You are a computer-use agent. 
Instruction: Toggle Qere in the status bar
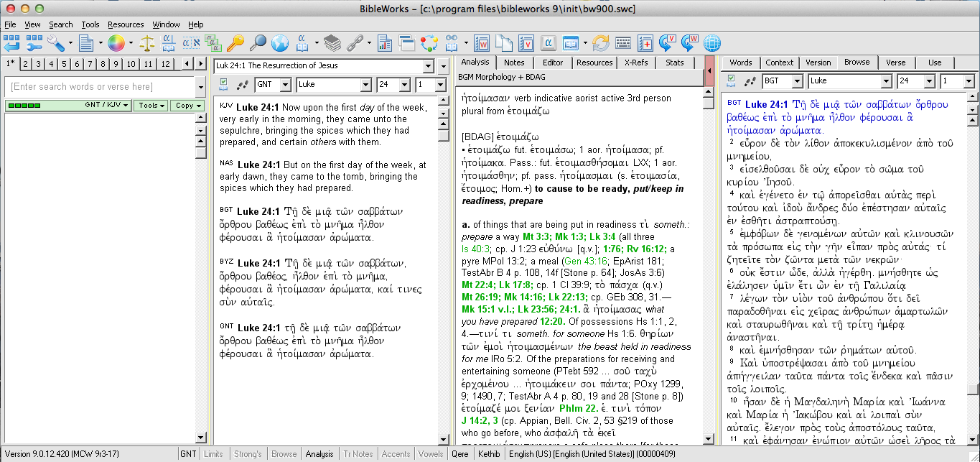coord(459,454)
